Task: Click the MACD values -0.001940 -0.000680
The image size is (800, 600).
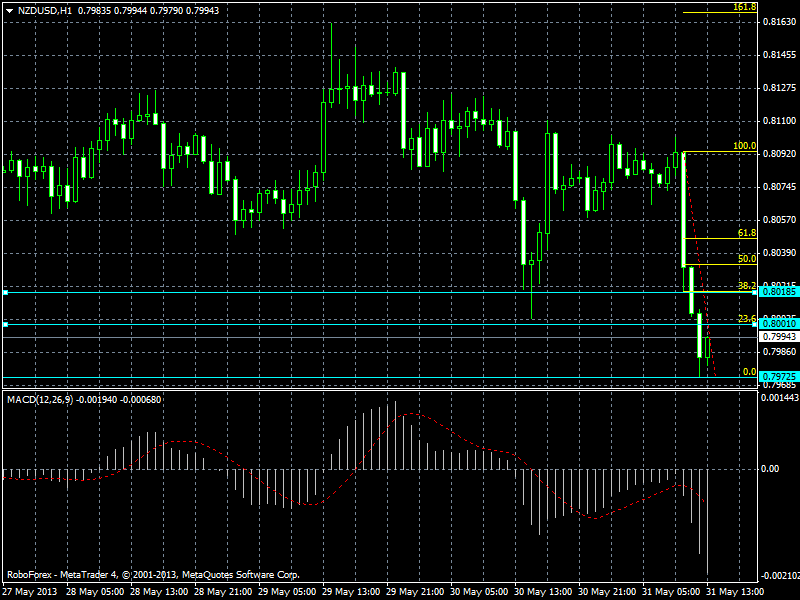Action: point(118,399)
